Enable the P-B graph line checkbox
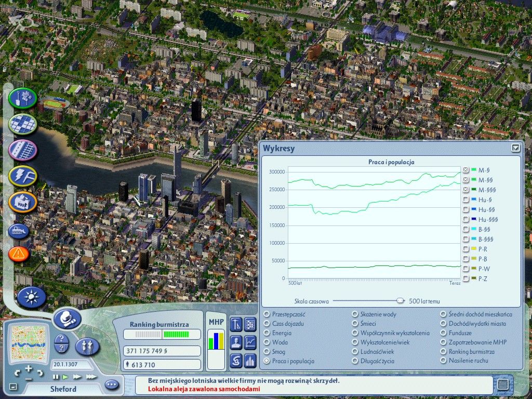 [466, 259]
